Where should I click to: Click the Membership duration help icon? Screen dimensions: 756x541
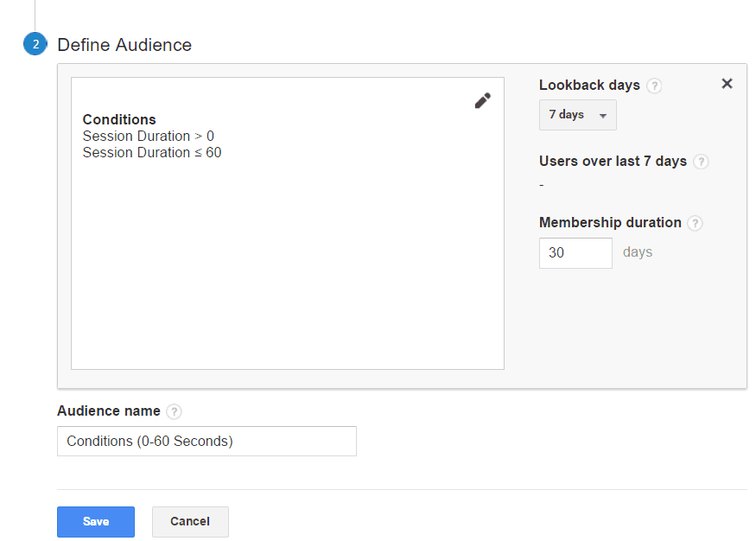click(x=695, y=223)
